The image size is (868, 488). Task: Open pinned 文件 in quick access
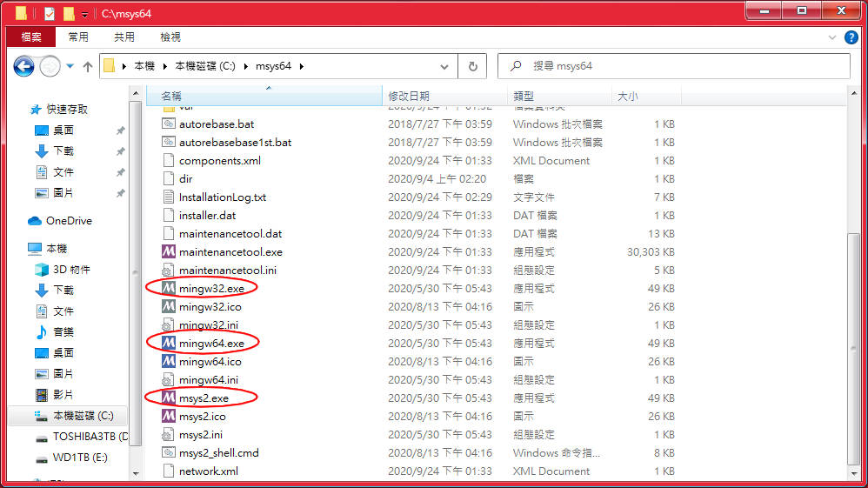[54, 171]
